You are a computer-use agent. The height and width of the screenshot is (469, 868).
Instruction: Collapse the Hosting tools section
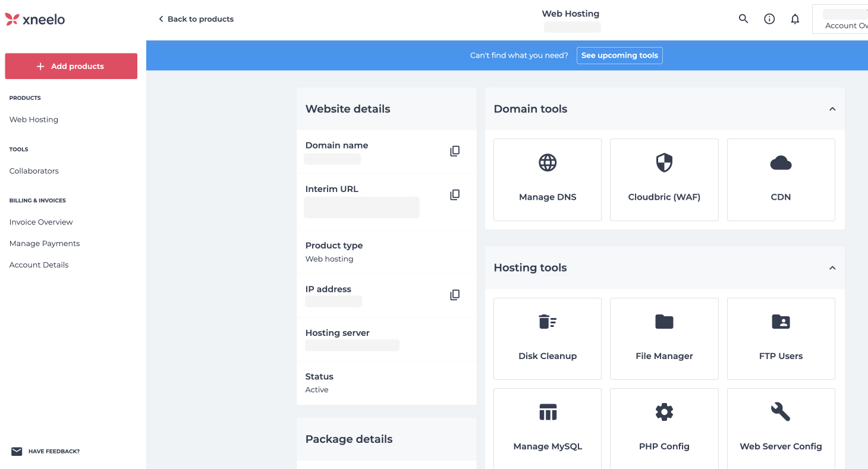[x=832, y=268]
